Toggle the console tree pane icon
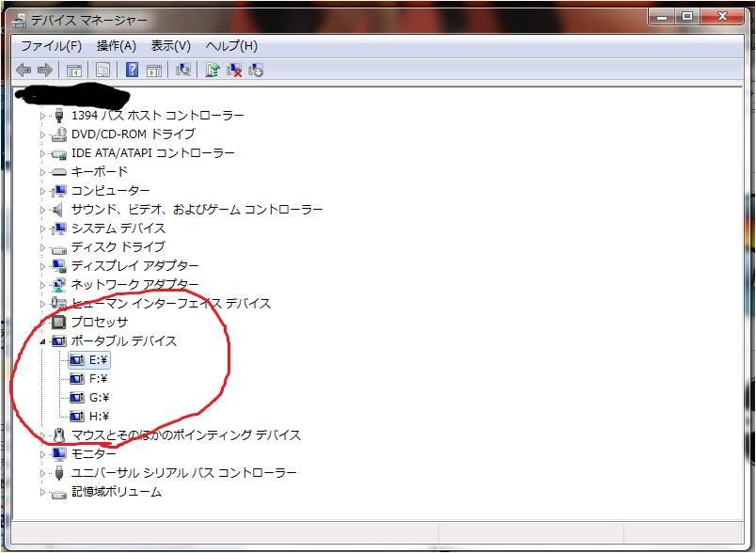 [x=73, y=71]
